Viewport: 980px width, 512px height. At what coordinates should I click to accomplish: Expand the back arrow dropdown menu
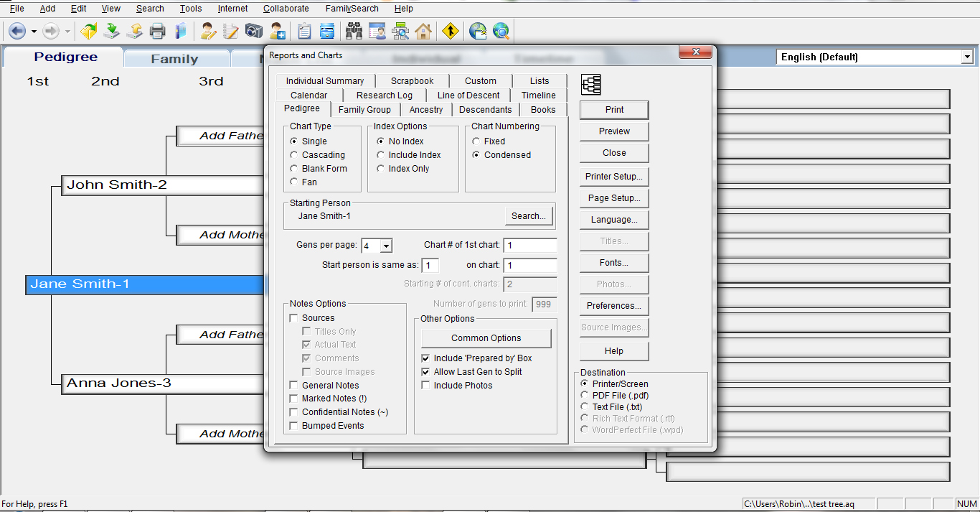(32, 31)
